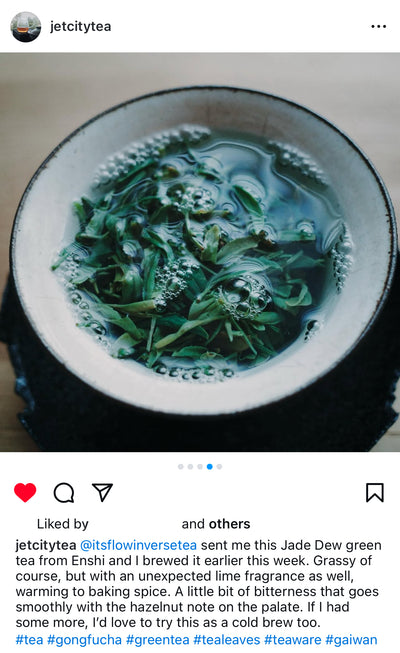400x653 pixels.
Task: Tap the tea leaves photo
Action: pos(200,252)
